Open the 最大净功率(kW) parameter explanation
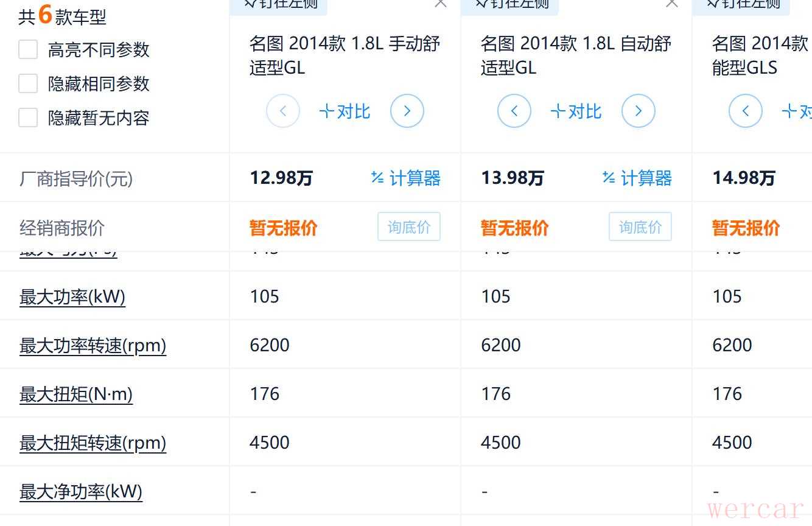This screenshot has width=812, height=526. coord(81,491)
